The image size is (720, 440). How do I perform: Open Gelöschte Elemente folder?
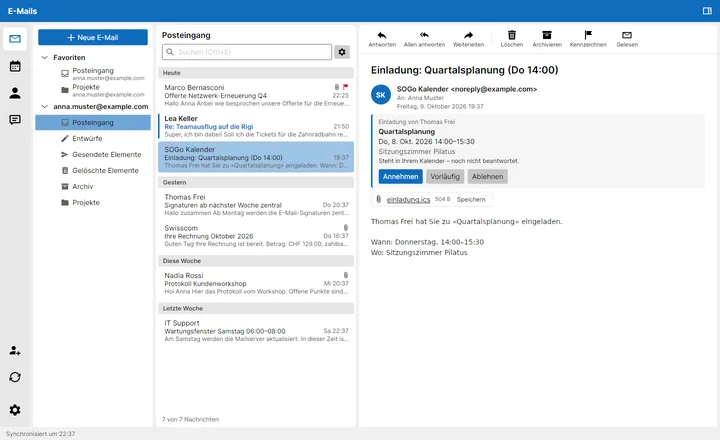tap(93, 170)
